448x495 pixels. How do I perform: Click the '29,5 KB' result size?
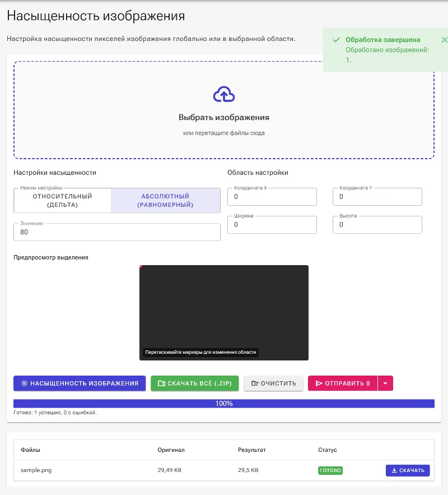248,470
